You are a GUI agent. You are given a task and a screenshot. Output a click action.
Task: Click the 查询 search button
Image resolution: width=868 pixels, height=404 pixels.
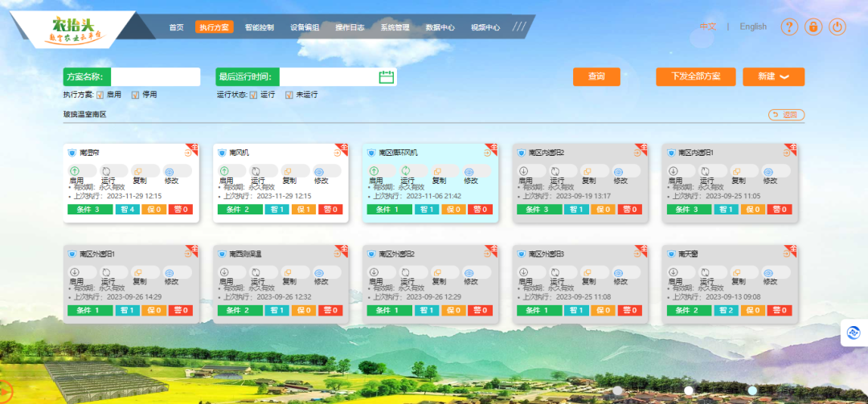pos(596,76)
